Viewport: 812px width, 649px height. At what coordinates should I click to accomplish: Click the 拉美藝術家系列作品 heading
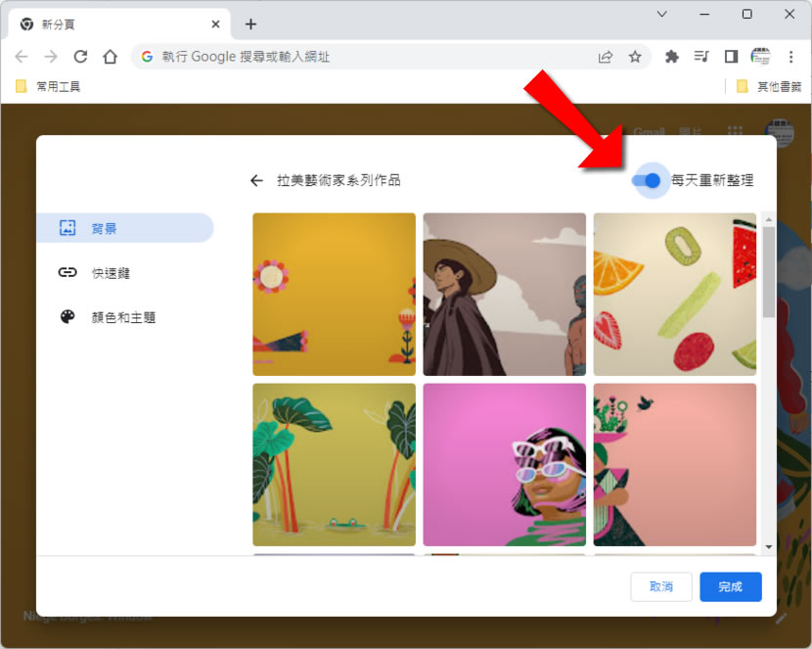[x=338, y=180]
